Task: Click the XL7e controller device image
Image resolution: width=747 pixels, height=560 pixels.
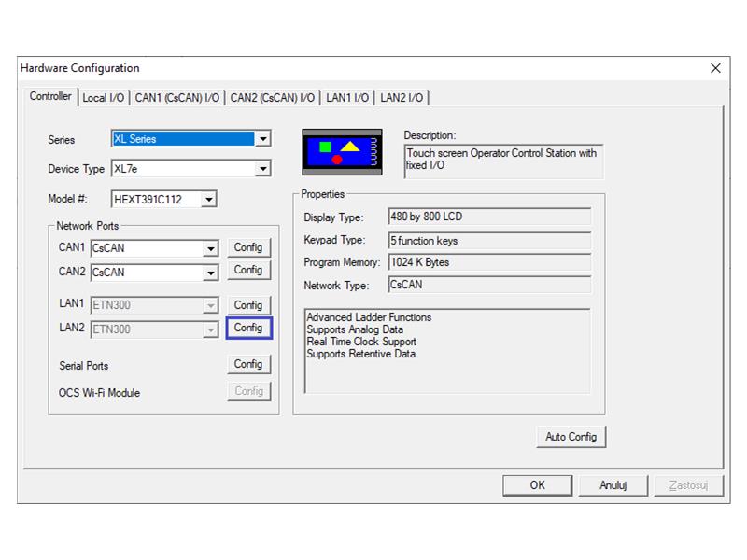Action: [x=342, y=152]
